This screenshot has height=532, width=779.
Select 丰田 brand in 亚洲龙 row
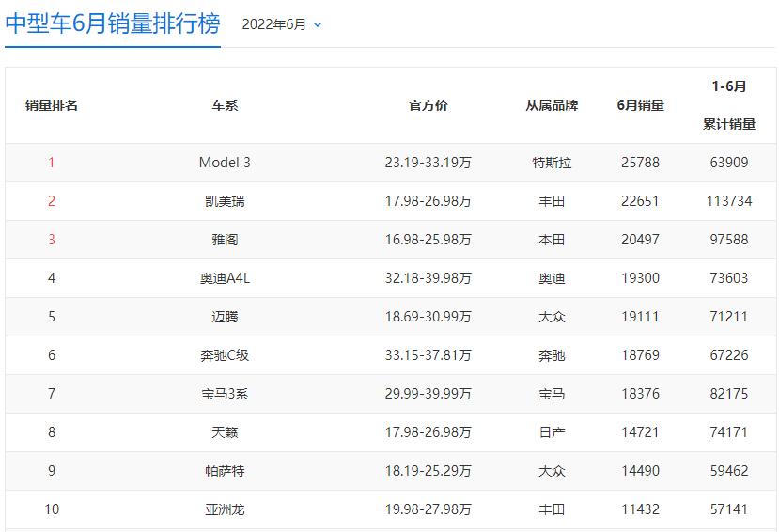click(552, 509)
